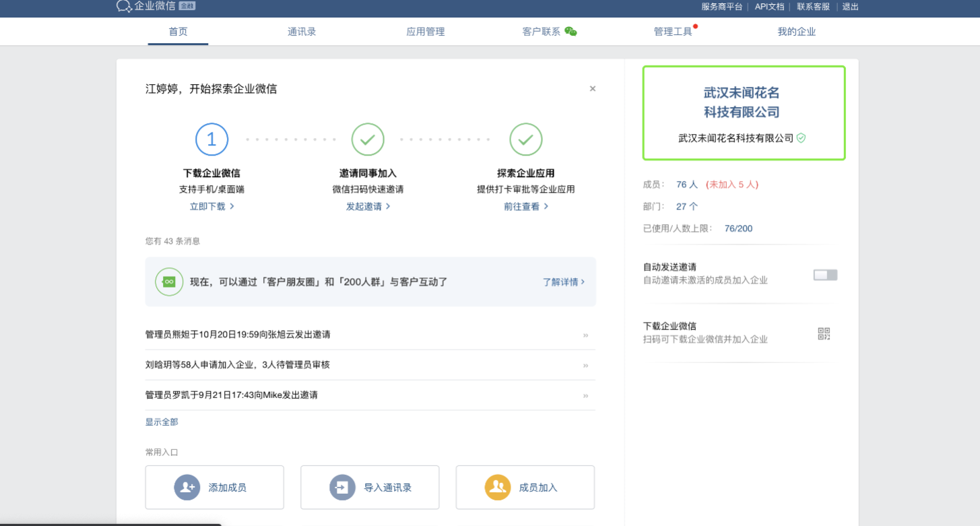The height and width of the screenshot is (526, 980).
Task: Expand the 张旭云 invitation message arrow
Action: click(585, 335)
